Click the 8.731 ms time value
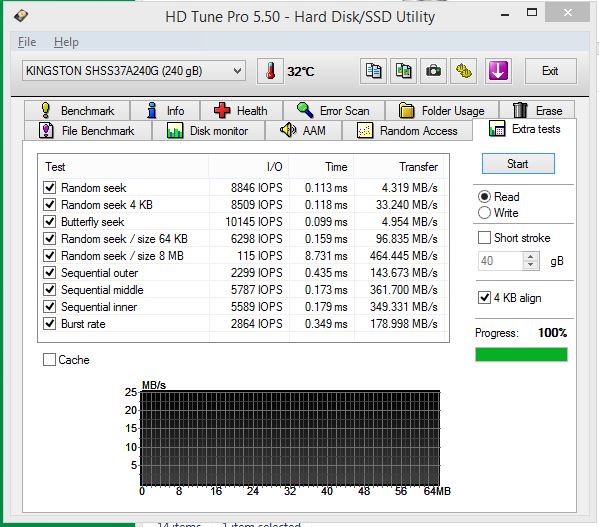This screenshot has width=599, height=527. click(326, 255)
